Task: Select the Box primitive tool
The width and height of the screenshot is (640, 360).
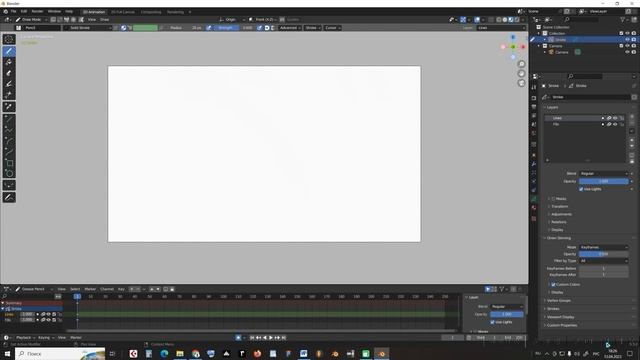Action: pos(9,163)
